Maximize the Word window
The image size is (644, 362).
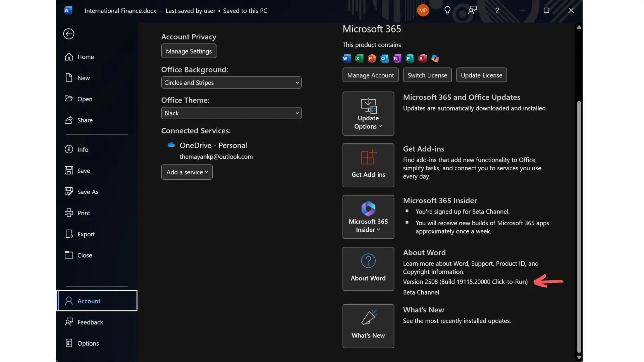click(x=546, y=10)
